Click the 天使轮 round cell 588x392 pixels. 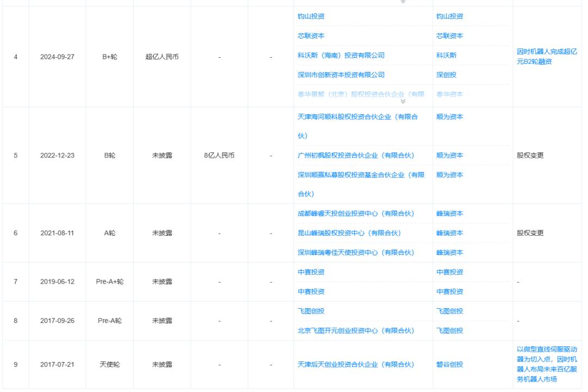coord(109,364)
